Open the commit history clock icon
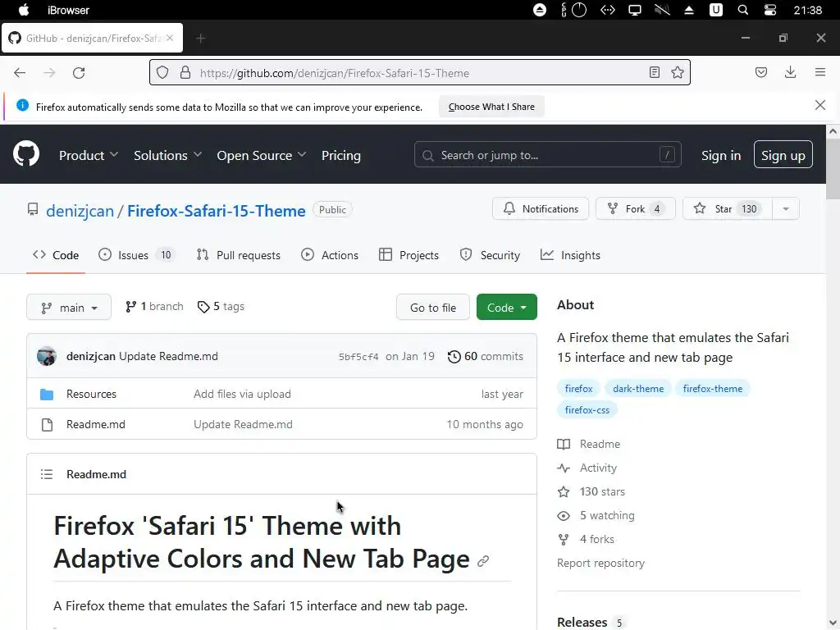The width and height of the screenshot is (840, 630). click(454, 356)
